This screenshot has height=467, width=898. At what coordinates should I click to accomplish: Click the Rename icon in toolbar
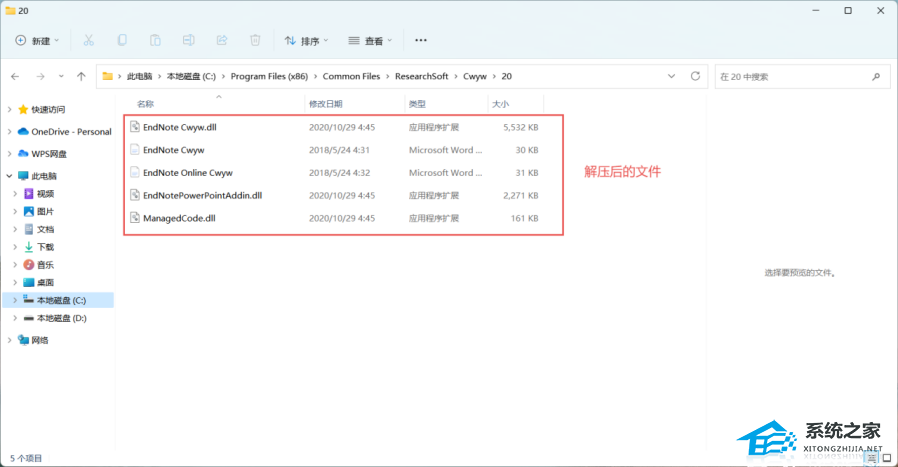coord(188,40)
